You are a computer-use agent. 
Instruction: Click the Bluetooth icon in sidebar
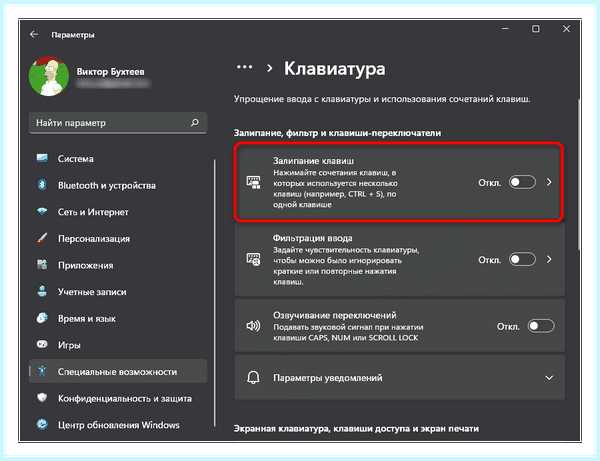click(42, 185)
